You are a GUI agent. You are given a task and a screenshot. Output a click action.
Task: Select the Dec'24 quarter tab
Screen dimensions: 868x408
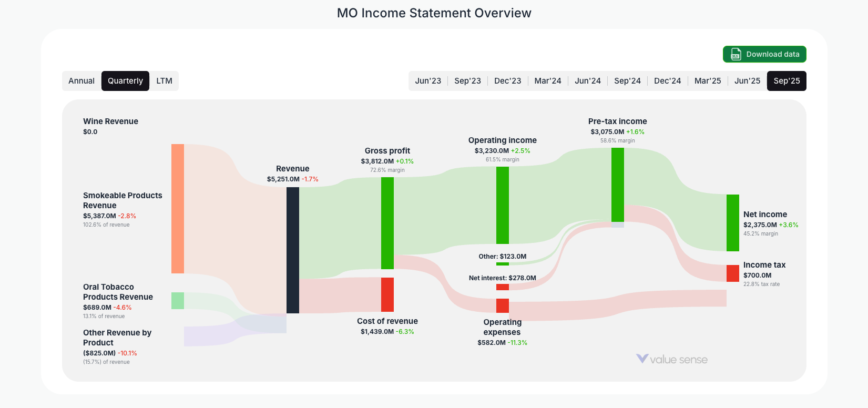pyautogui.click(x=667, y=80)
